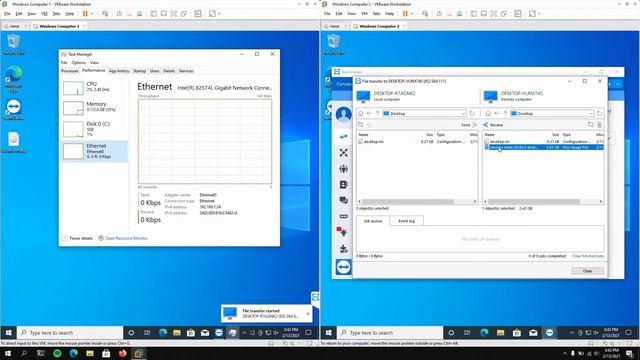Screen dimensions: 640x360
Task: Select Disk 0 (C:) in performance sidebar
Action: tap(94, 129)
